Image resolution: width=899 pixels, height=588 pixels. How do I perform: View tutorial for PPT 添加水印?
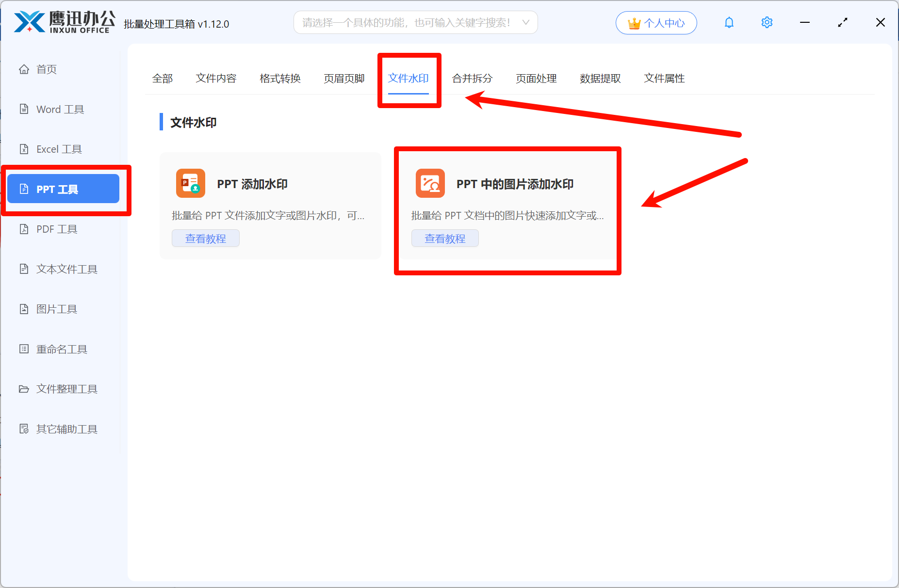[205, 238]
